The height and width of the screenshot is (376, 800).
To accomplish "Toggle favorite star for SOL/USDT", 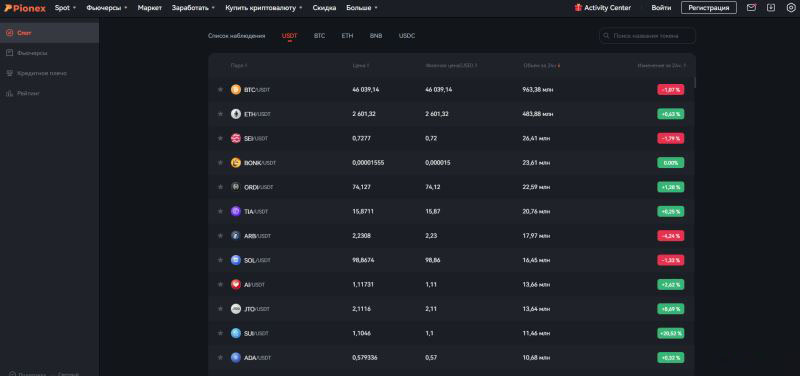I will tap(220, 260).
